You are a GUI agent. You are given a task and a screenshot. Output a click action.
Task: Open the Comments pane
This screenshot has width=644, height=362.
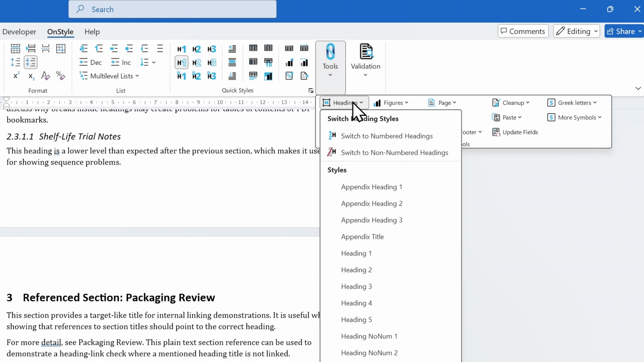pyautogui.click(x=523, y=31)
